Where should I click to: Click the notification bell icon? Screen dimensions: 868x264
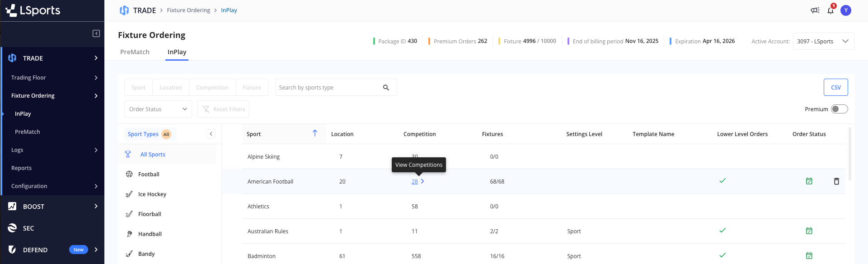[x=830, y=10]
